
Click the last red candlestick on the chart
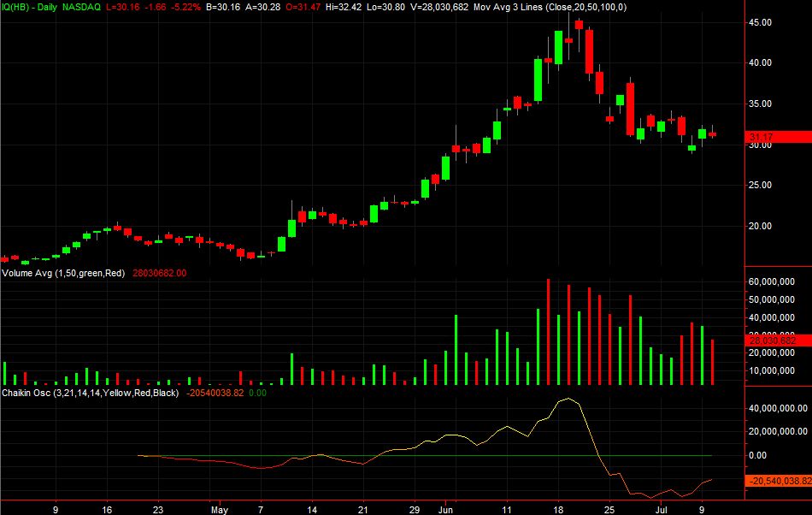pyautogui.click(x=713, y=134)
